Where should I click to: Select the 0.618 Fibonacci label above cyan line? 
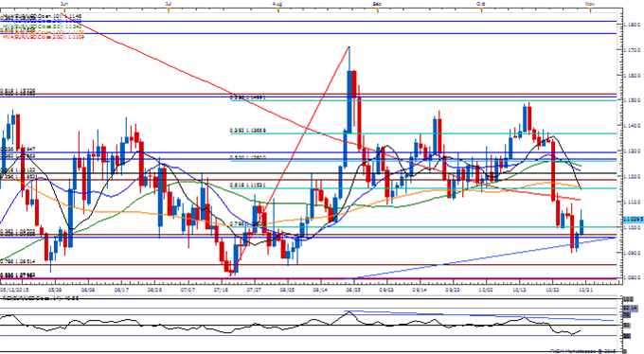[248, 186]
